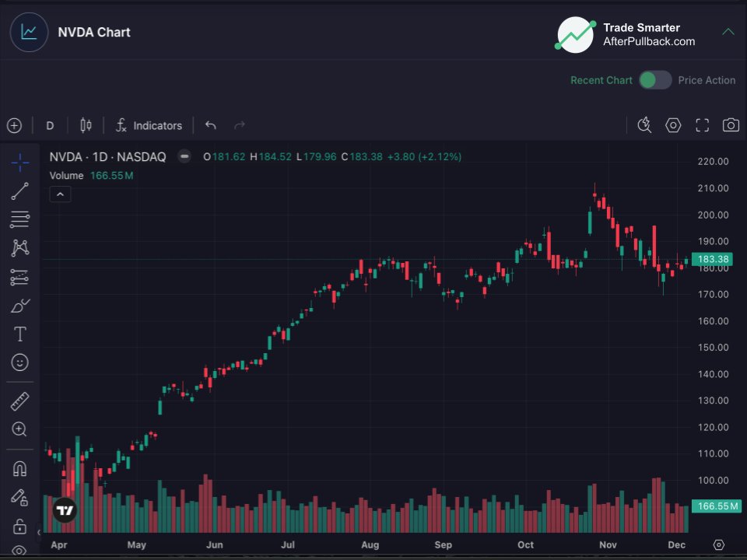Click the 166.55 M volume label
Viewport: 747px width, 560px height.
(x=717, y=506)
